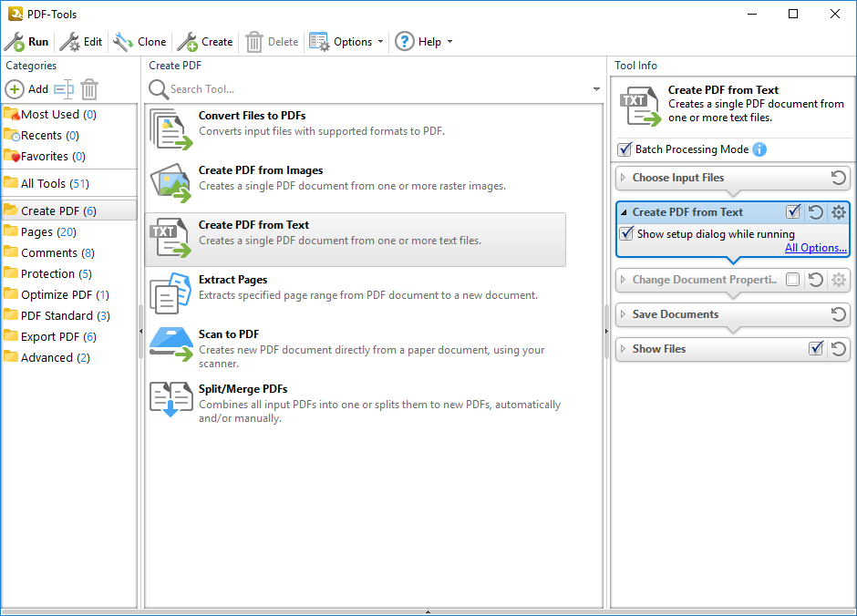Click the delete category trash icon
857x616 pixels.
click(x=89, y=89)
